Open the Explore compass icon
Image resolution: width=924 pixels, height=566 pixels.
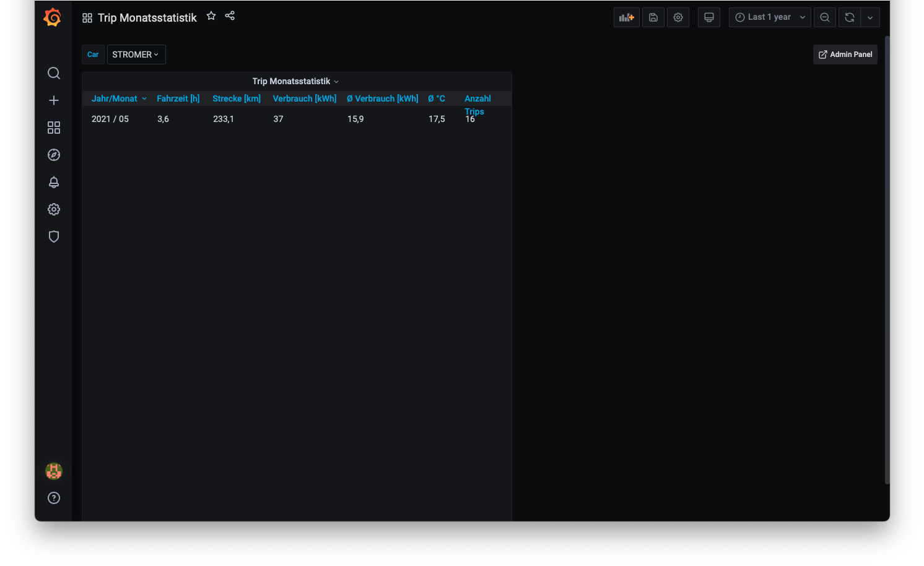54,155
